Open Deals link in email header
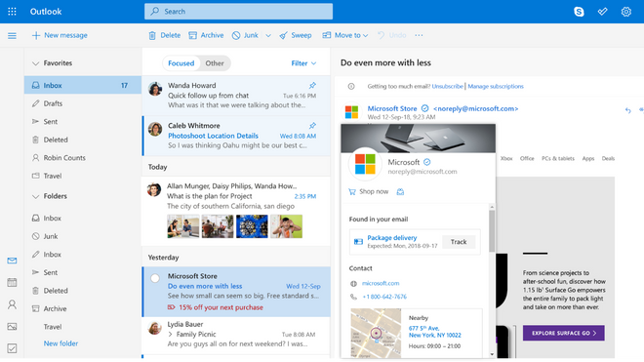The image size is (644, 362). coord(608,159)
